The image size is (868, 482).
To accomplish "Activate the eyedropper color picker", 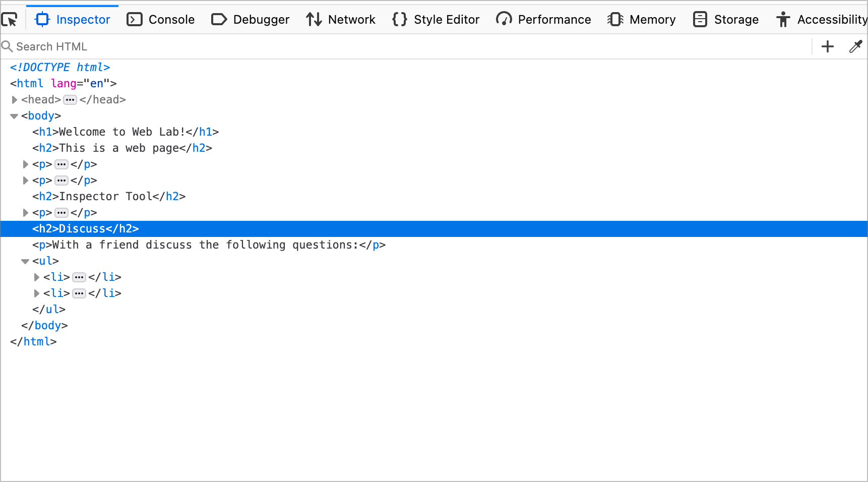I will [x=855, y=46].
